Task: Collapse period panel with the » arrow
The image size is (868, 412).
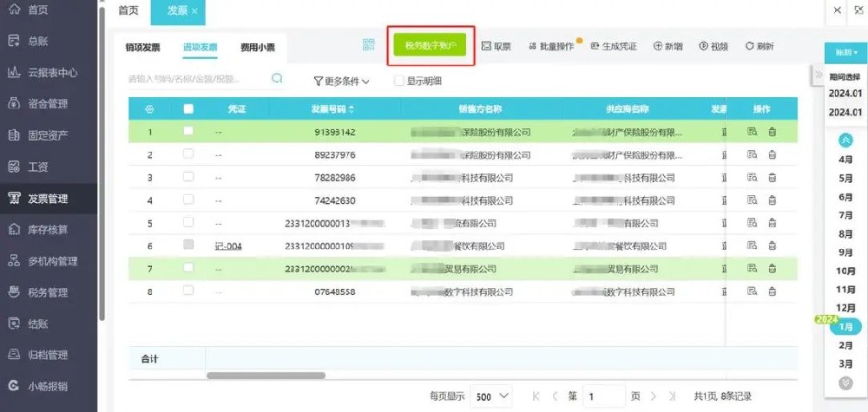Action: click(x=819, y=75)
